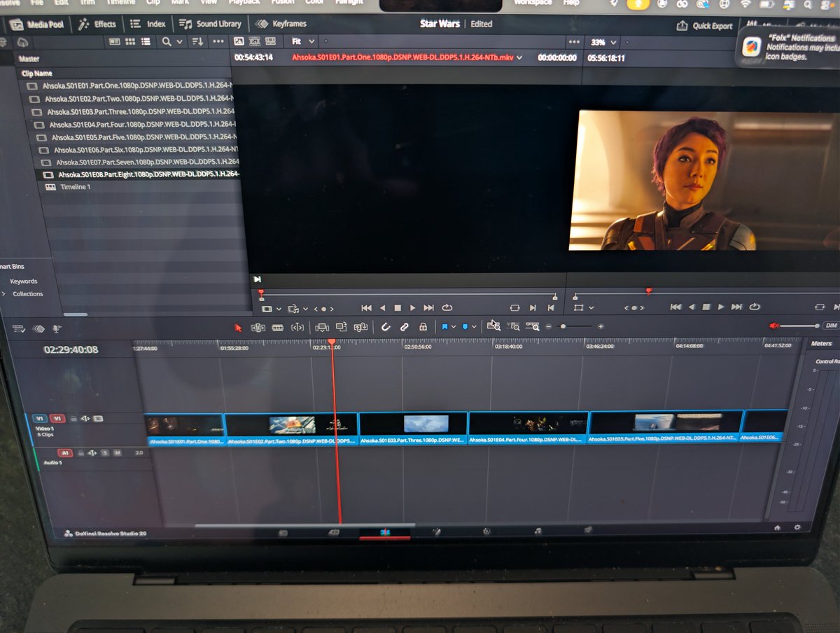Open Timeline View Options icon
840x633 pixels.
click(19, 328)
